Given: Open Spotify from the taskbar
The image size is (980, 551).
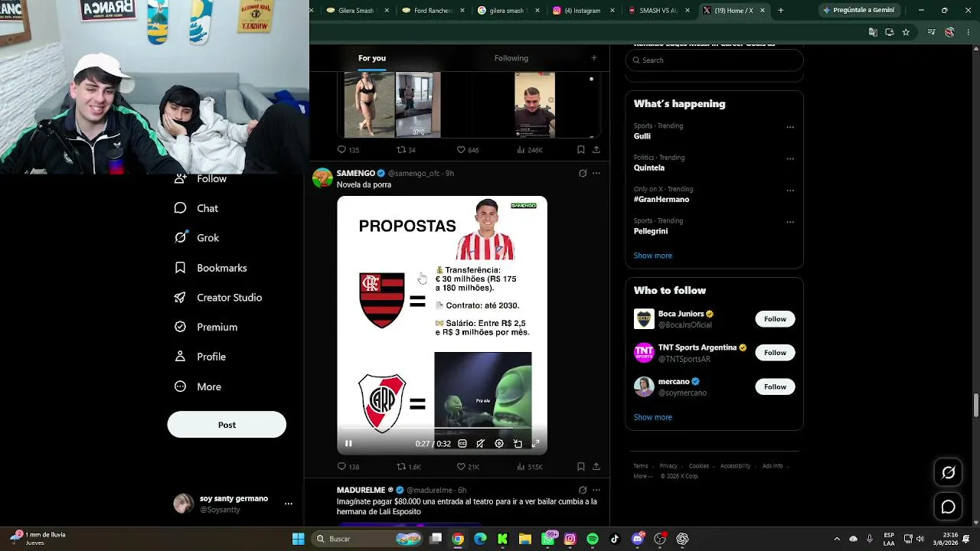Looking at the screenshot, I should [593, 539].
